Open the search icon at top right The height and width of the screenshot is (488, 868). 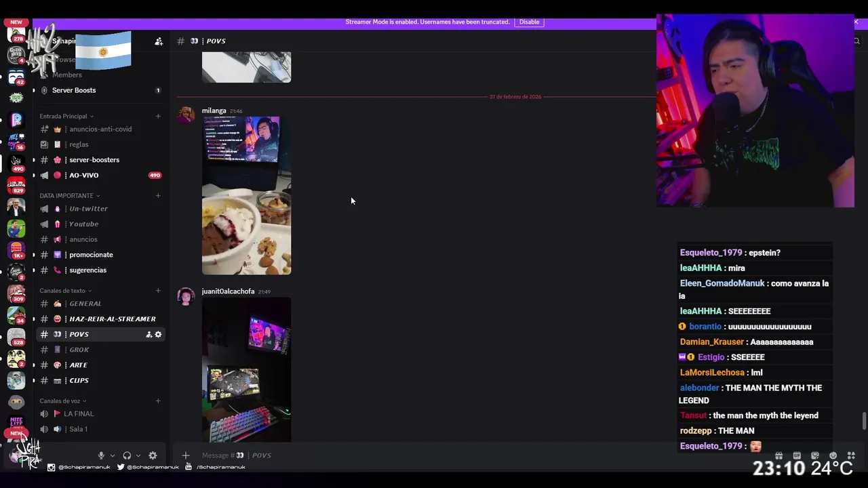coord(856,41)
